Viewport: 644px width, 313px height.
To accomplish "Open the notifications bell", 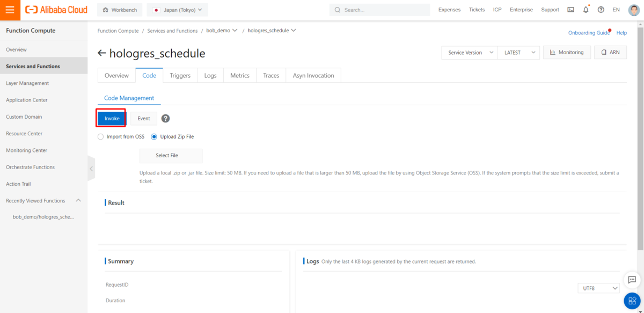I will pos(586,10).
